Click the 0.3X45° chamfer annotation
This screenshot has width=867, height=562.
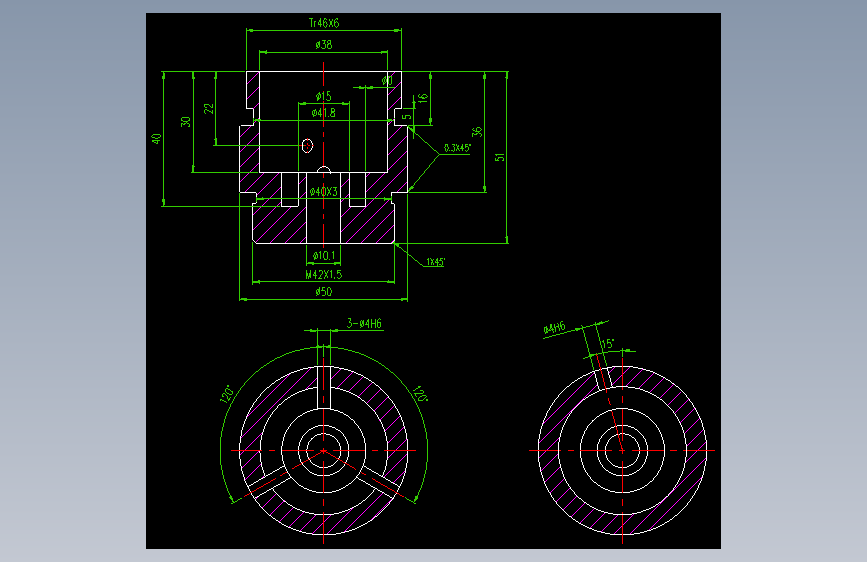[457, 148]
